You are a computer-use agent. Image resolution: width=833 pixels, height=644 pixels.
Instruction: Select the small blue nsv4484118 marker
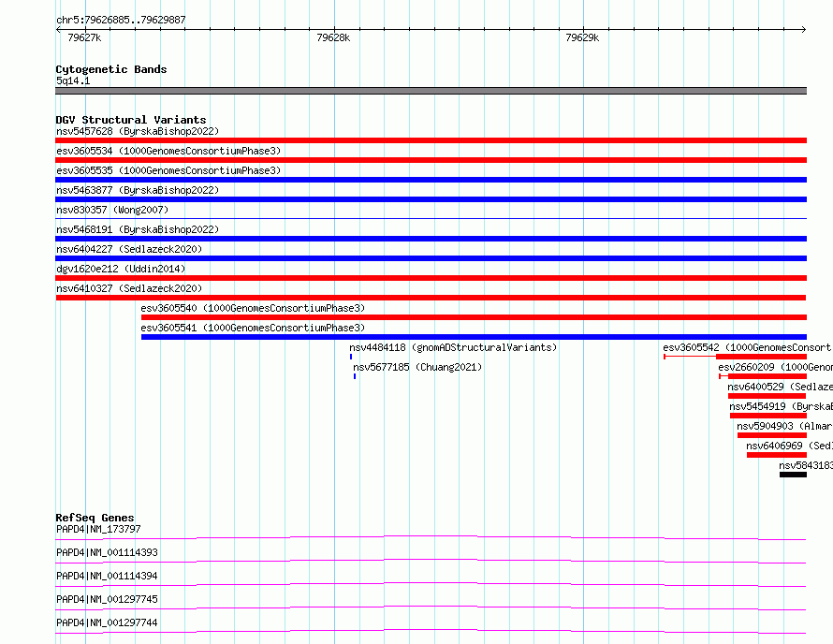(351, 357)
